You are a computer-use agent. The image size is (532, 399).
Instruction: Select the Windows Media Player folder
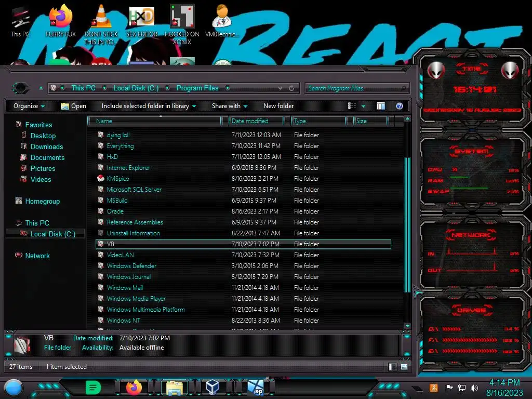[136, 299]
